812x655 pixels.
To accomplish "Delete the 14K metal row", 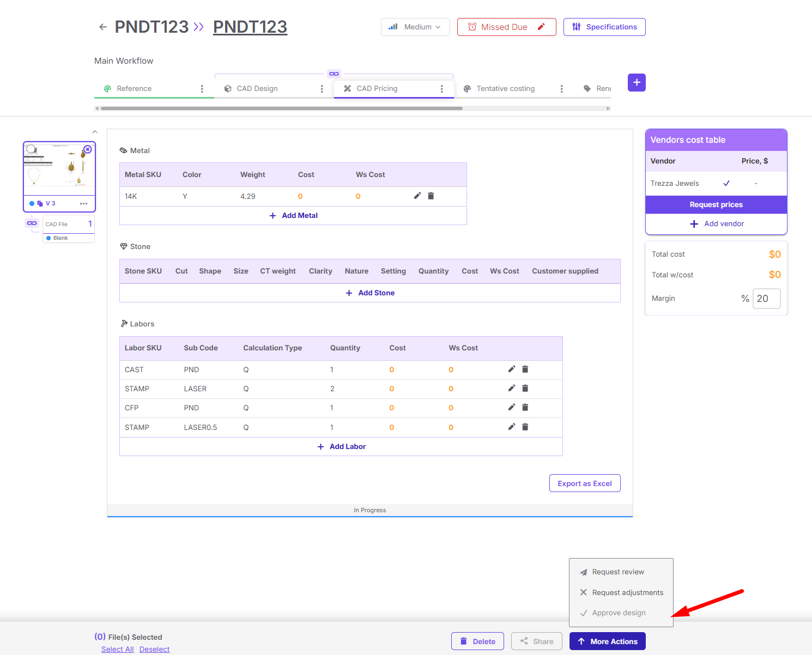I will tap(431, 196).
